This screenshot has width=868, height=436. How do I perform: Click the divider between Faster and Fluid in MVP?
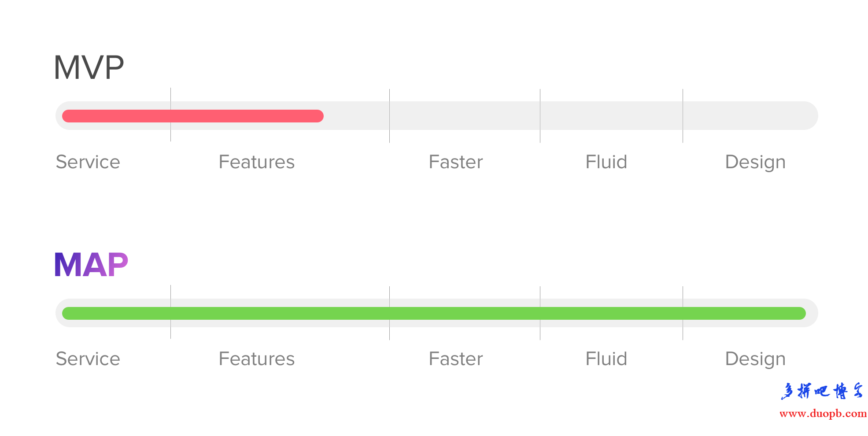coord(540,116)
